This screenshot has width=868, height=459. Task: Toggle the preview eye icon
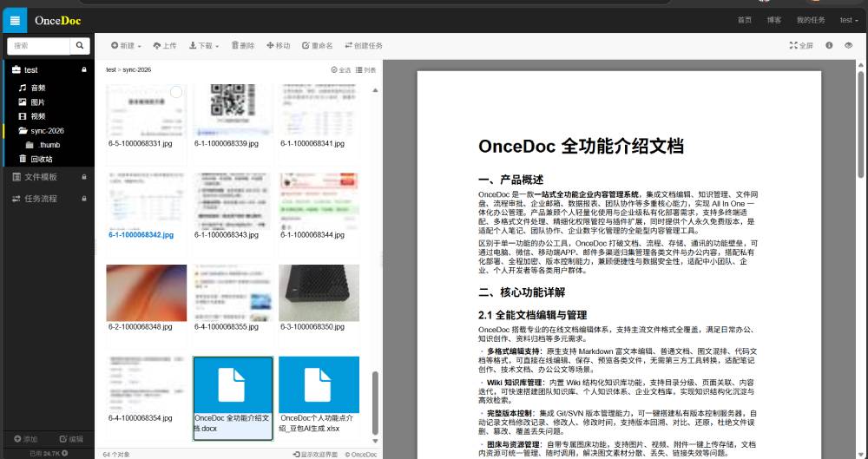(848, 45)
